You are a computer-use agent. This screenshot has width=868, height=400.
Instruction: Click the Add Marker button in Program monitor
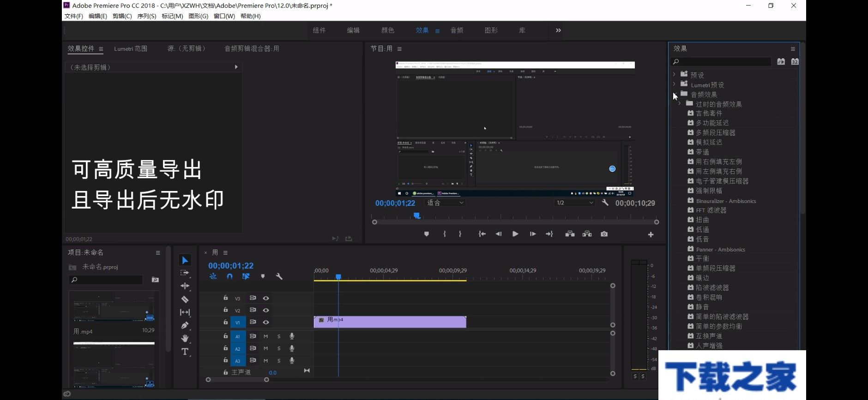427,234
